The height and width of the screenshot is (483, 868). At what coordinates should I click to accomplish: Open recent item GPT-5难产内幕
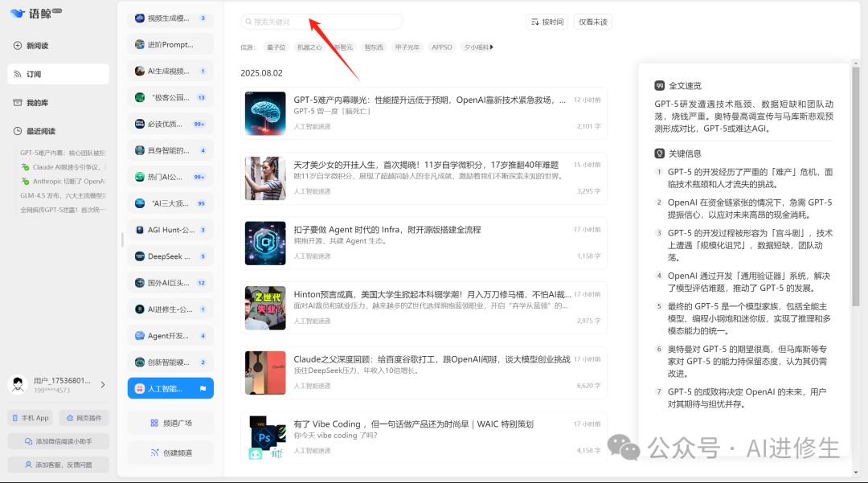(x=63, y=153)
